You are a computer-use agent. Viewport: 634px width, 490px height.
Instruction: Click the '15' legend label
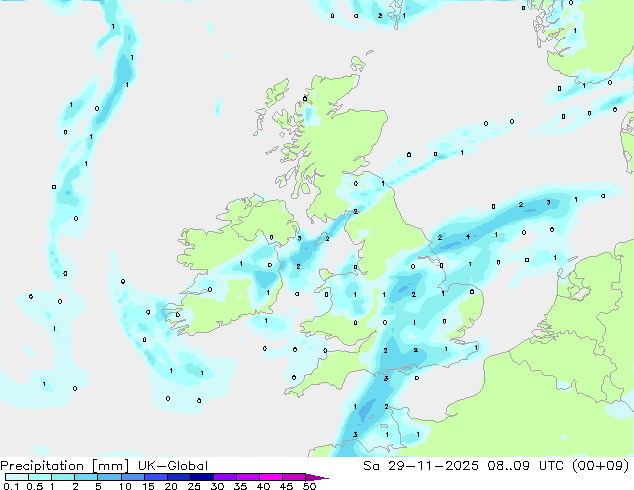(x=148, y=486)
